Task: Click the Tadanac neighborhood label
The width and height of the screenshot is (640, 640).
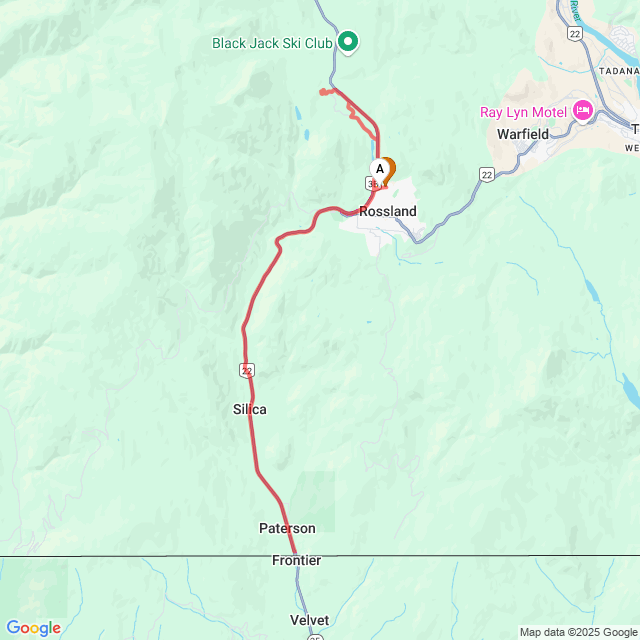Action: pyautogui.click(x=619, y=71)
